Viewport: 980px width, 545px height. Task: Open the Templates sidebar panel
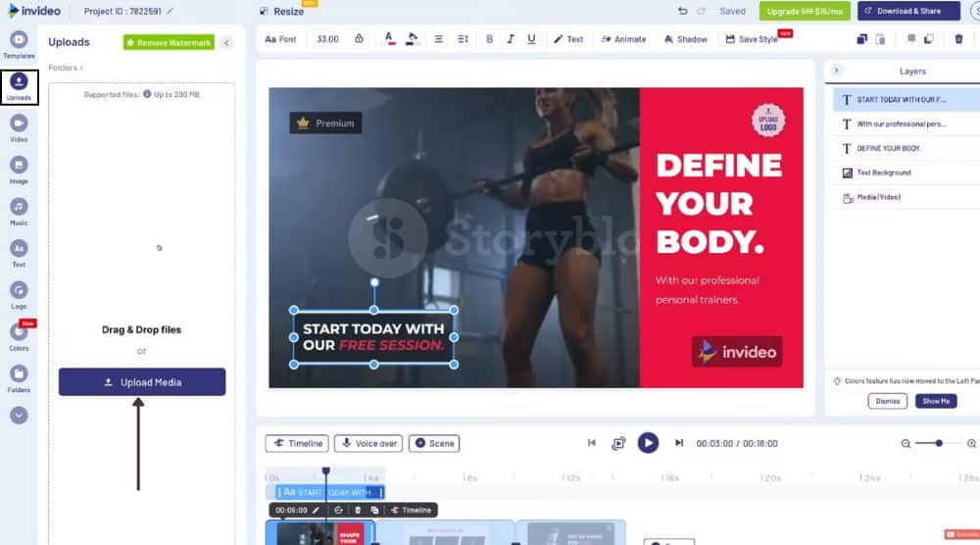(19, 45)
